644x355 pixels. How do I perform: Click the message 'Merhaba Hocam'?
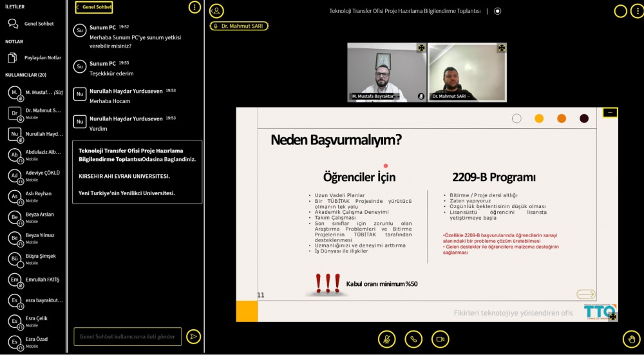(x=110, y=101)
